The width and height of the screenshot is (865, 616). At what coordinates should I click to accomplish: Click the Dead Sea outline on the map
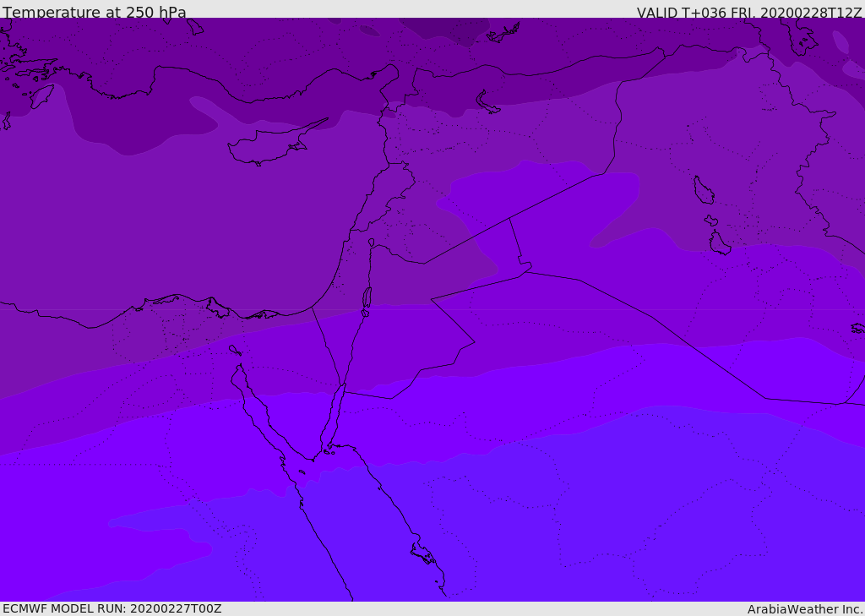coord(367,301)
